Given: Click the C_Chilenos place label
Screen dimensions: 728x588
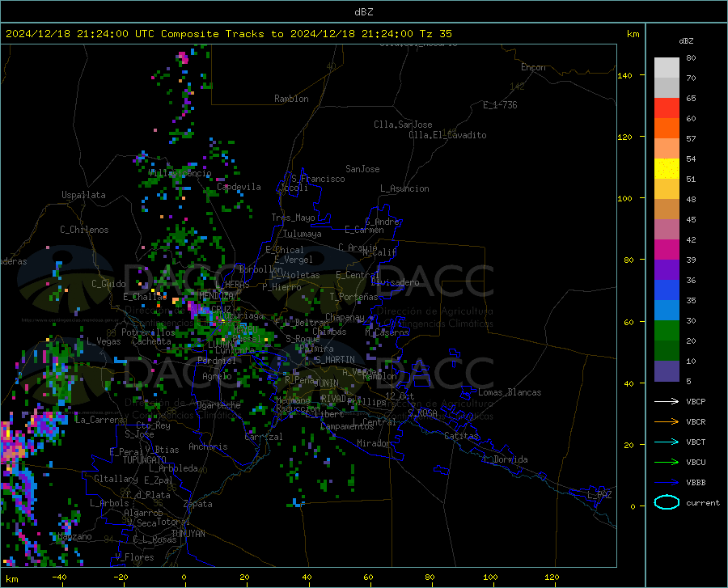Looking at the screenshot, I should pyautogui.click(x=84, y=230).
